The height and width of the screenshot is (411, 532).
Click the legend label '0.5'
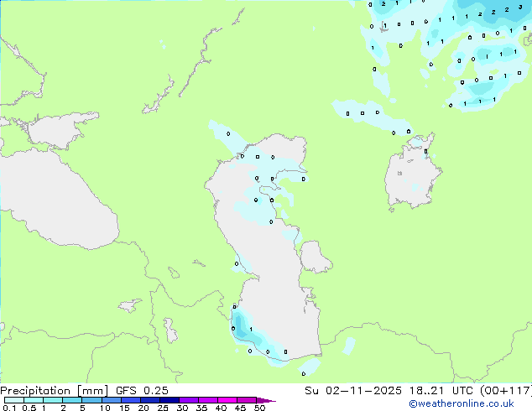29,408
